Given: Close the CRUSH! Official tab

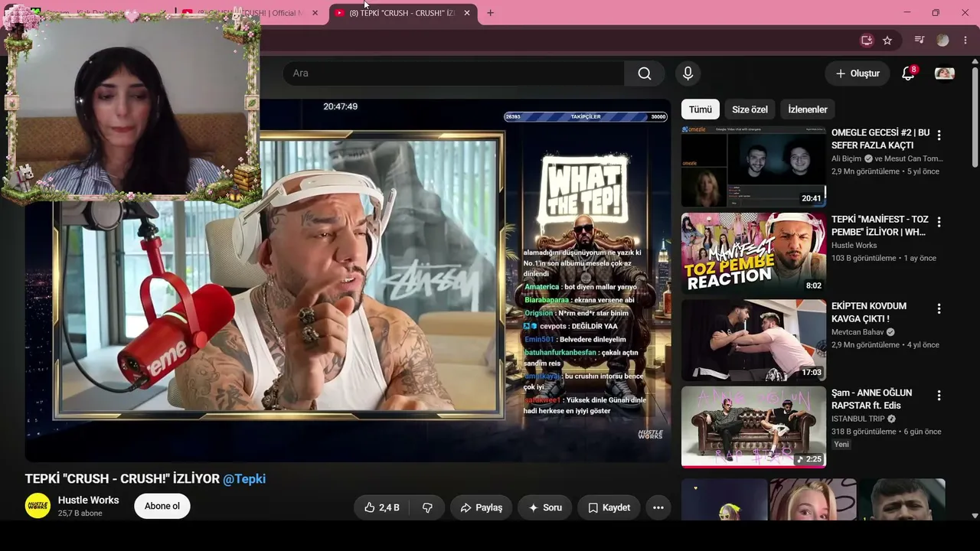Looking at the screenshot, I should (315, 13).
